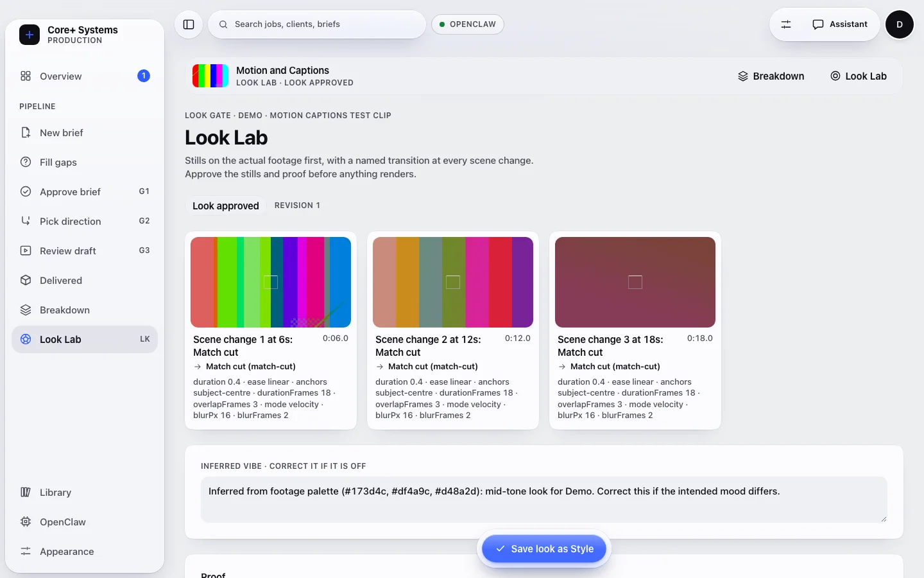Open the Assistant chat panel
This screenshot has width=924, height=578.
840,24
